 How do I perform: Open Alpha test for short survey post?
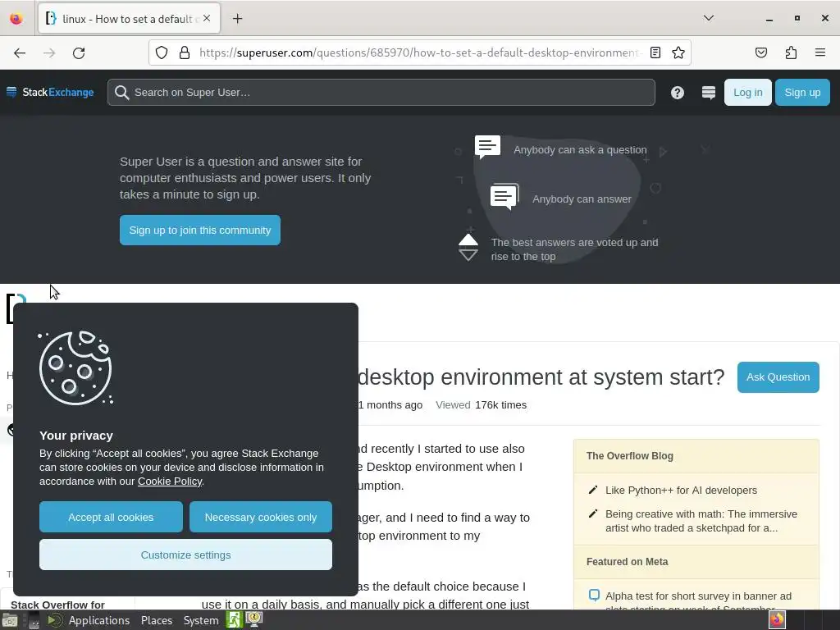pyautogui.click(x=698, y=596)
